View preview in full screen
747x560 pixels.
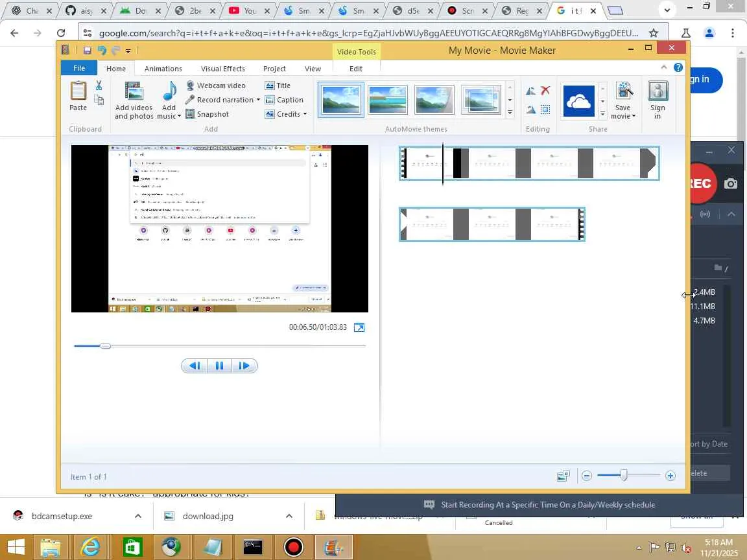point(359,327)
